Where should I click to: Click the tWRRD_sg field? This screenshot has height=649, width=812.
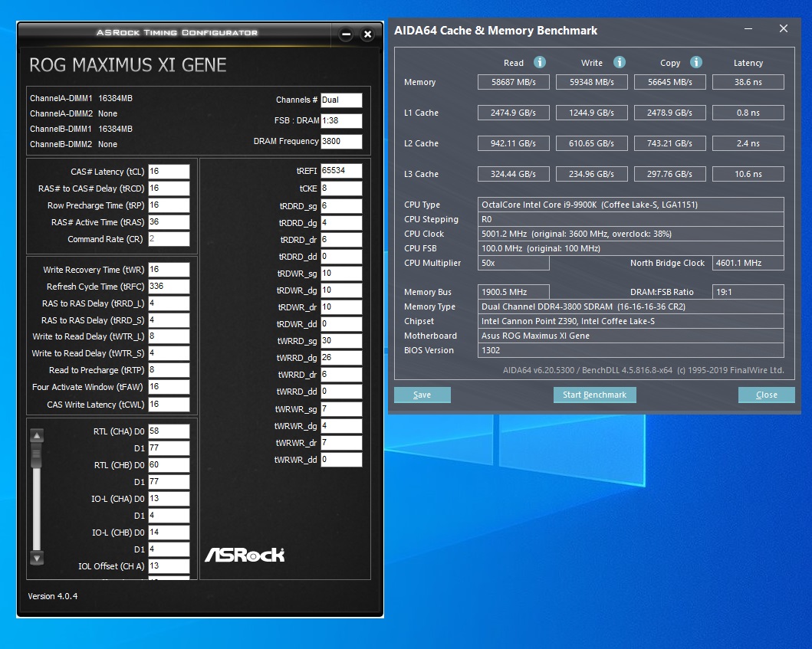(x=341, y=340)
